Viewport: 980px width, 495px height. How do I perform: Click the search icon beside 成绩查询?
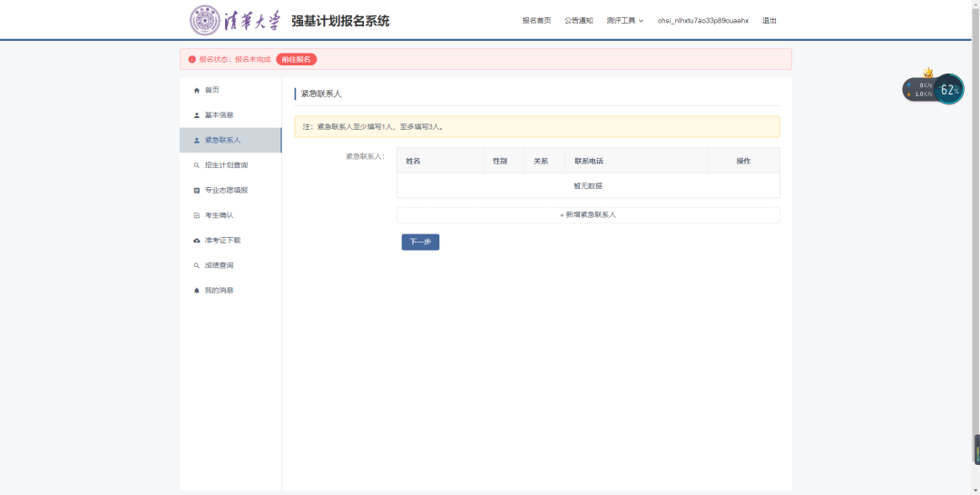click(x=196, y=265)
